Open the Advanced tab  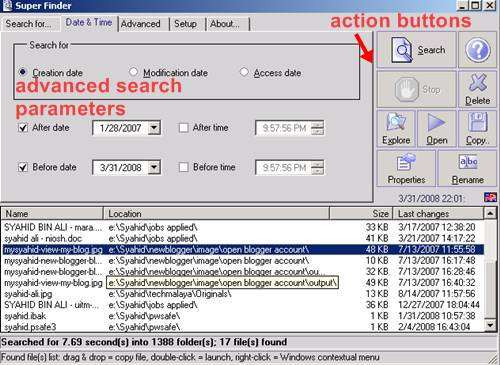141,24
